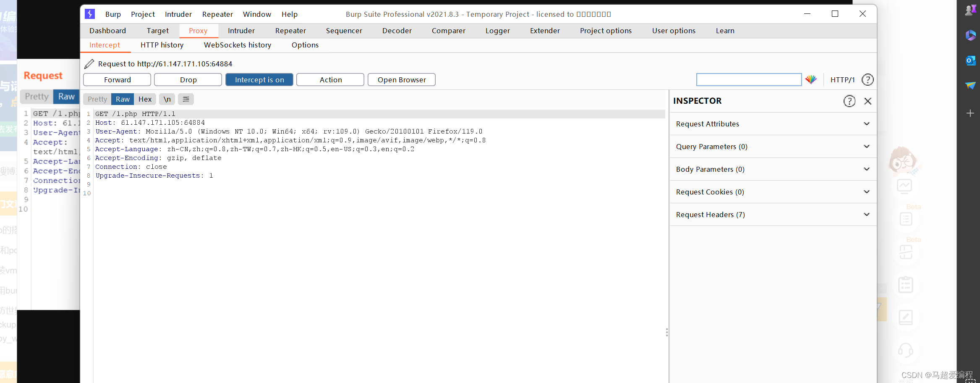Click the pencil edit icon beside Request to
980x383 pixels.
(x=89, y=64)
